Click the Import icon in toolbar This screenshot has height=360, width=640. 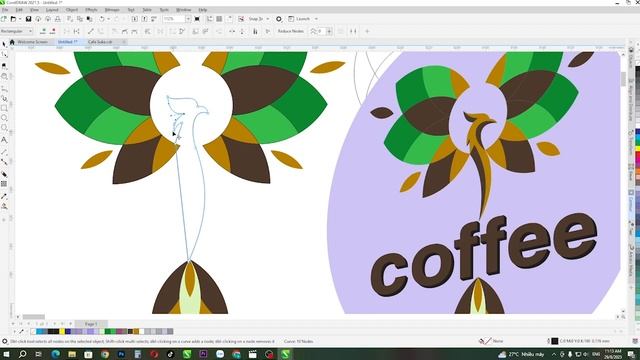click(x=135, y=19)
